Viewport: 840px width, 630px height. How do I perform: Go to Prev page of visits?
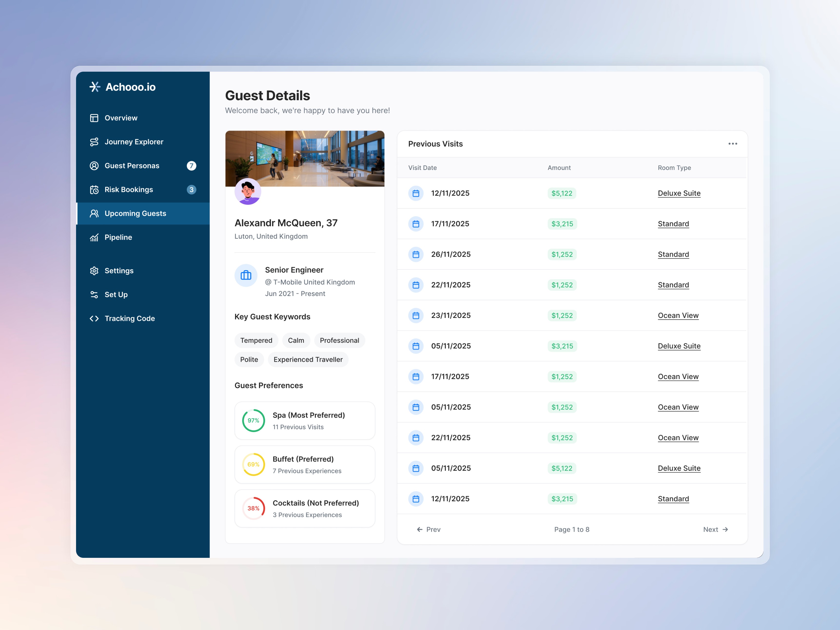coord(429,529)
